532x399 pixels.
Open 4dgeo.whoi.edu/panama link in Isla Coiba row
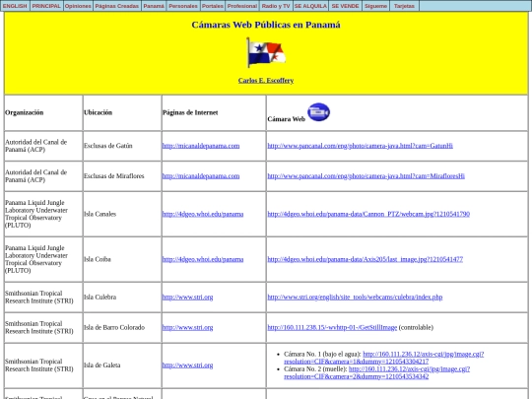point(203,259)
